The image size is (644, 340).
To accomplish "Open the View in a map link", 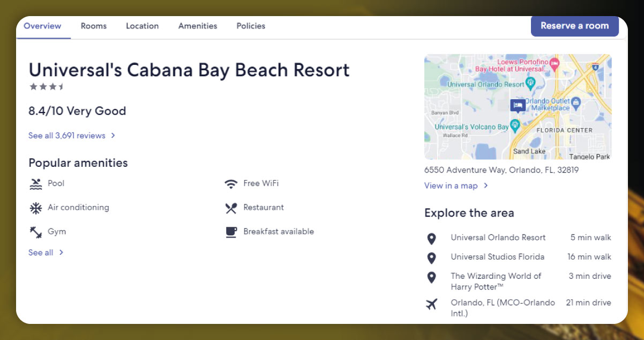I will pos(451,186).
